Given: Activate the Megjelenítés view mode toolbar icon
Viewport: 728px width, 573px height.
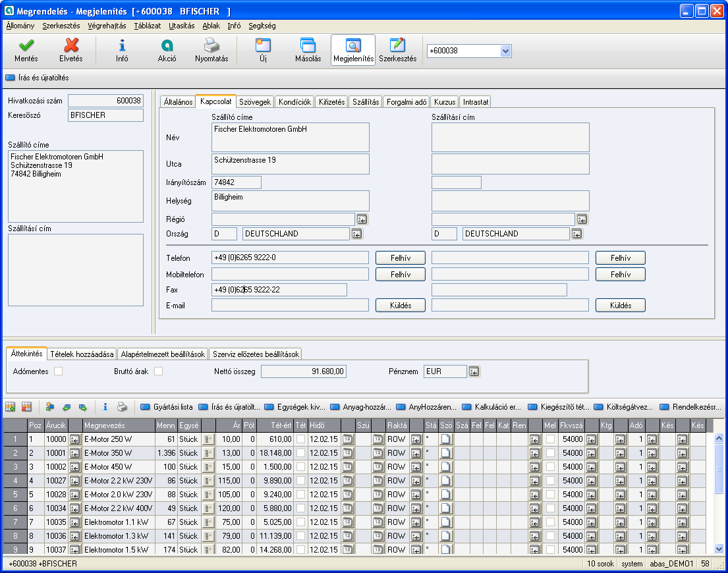Looking at the screenshot, I should [353, 45].
